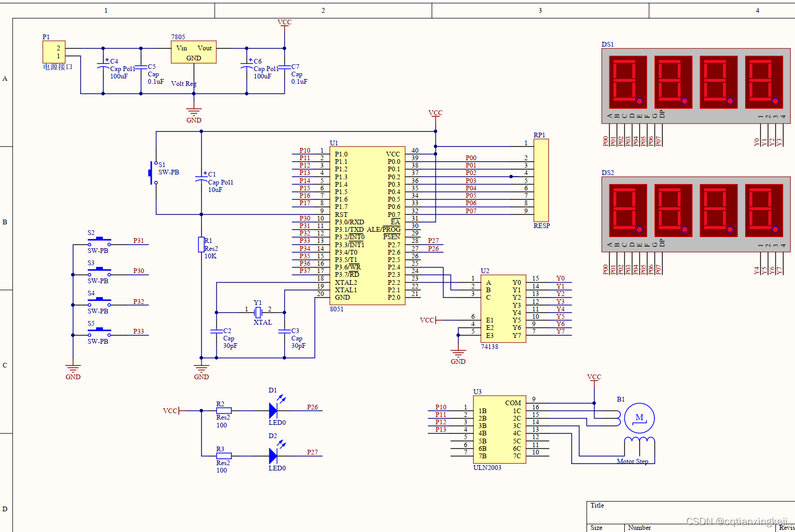
Task: Click the last digit of display DS2
Action: pos(764,211)
